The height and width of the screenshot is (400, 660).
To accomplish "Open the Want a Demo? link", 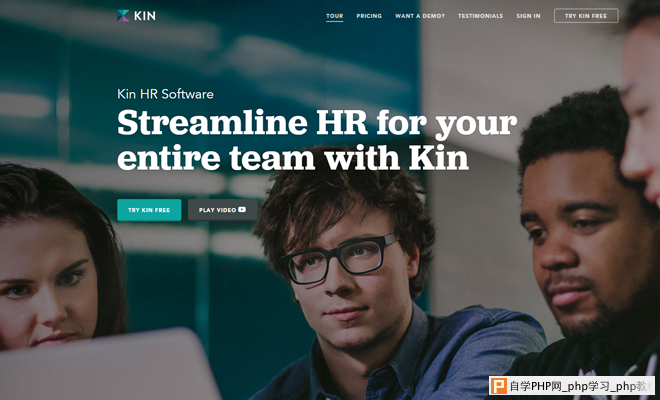I will pos(420,16).
